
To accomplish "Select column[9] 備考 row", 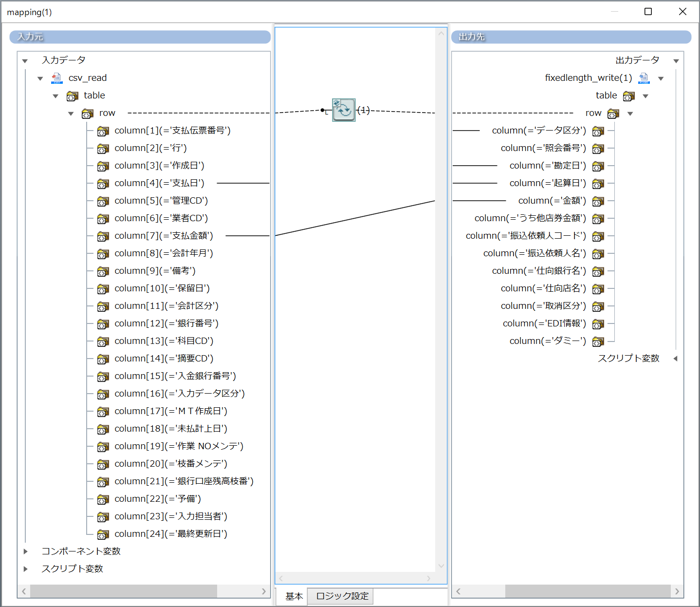I will click(x=155, y=271).
